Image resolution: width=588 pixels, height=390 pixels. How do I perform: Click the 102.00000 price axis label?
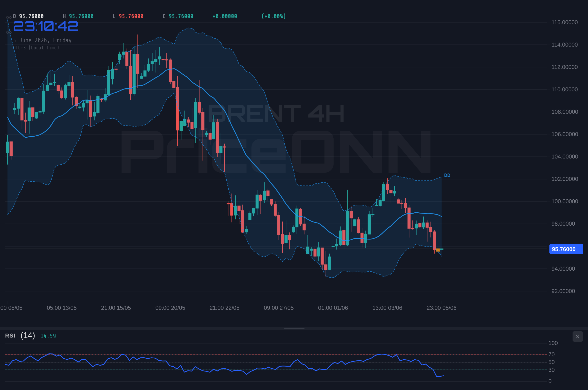tap(565, 179)
